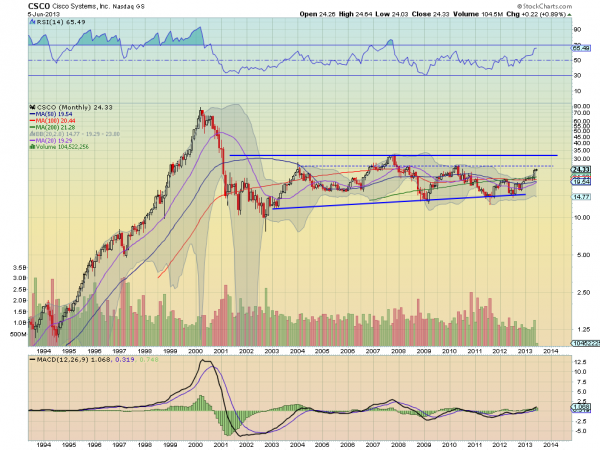Click the Chg +0.22 (+0.89%) value
The width and height of the screenshot is (600, 450).
[536, 14]
